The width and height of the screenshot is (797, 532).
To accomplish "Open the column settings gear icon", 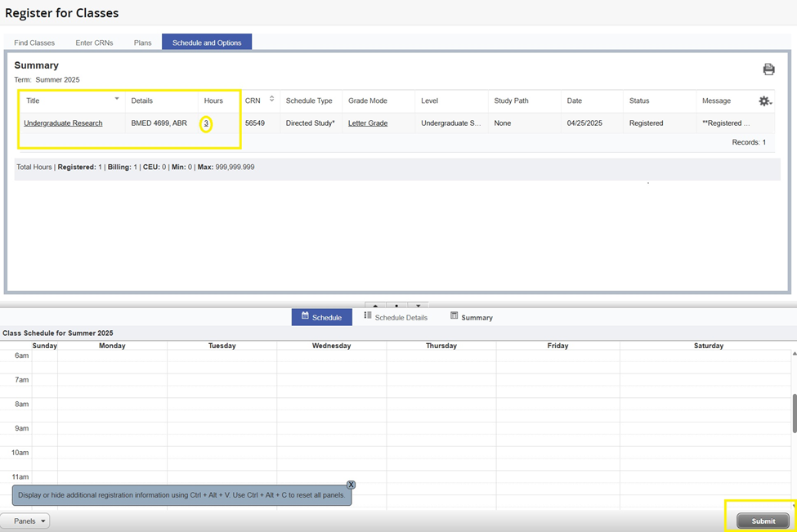I will tap(764, 101).
